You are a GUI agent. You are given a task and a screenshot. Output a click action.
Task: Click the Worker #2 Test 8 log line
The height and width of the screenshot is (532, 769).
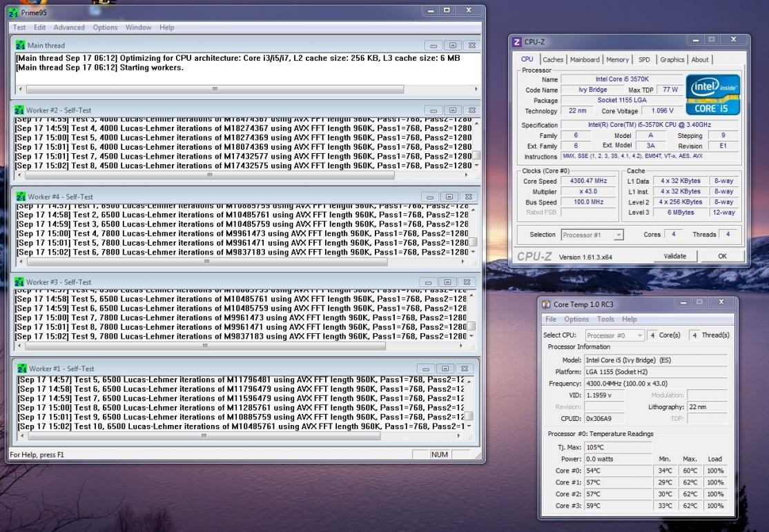tap(243, 166)
